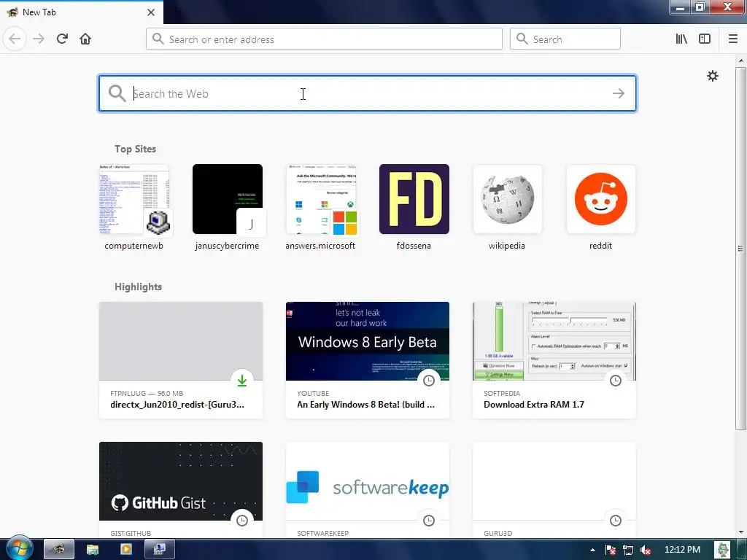Viewport: 747px width, 560px height.
Task: Click the computer program taskbar icon
Action: pos(160,550)
